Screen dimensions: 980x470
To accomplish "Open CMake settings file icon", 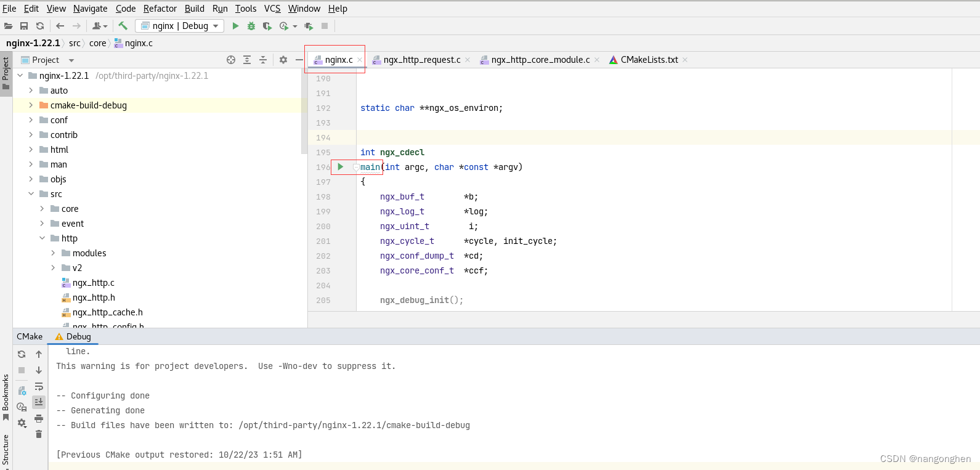I will point(22,391).
